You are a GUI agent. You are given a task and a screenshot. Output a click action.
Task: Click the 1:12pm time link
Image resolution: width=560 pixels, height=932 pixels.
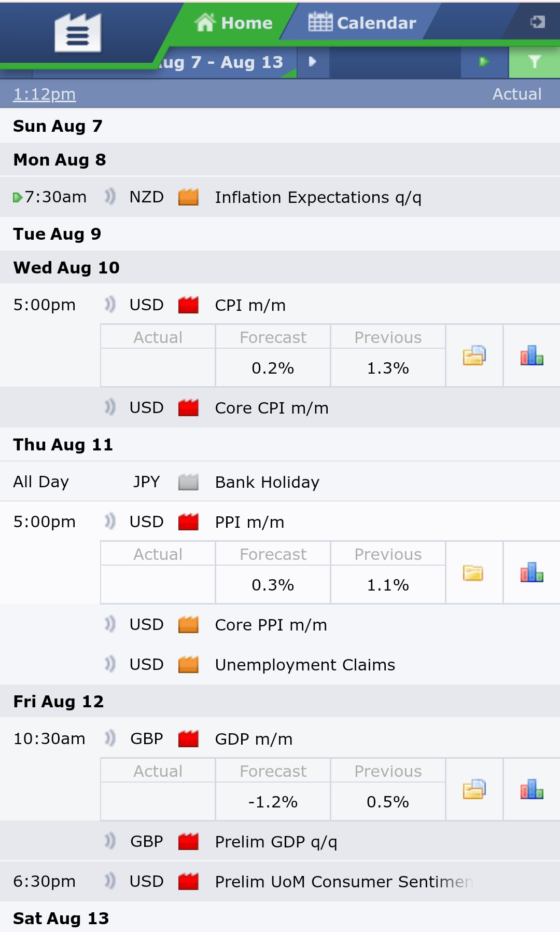(45, 94)
